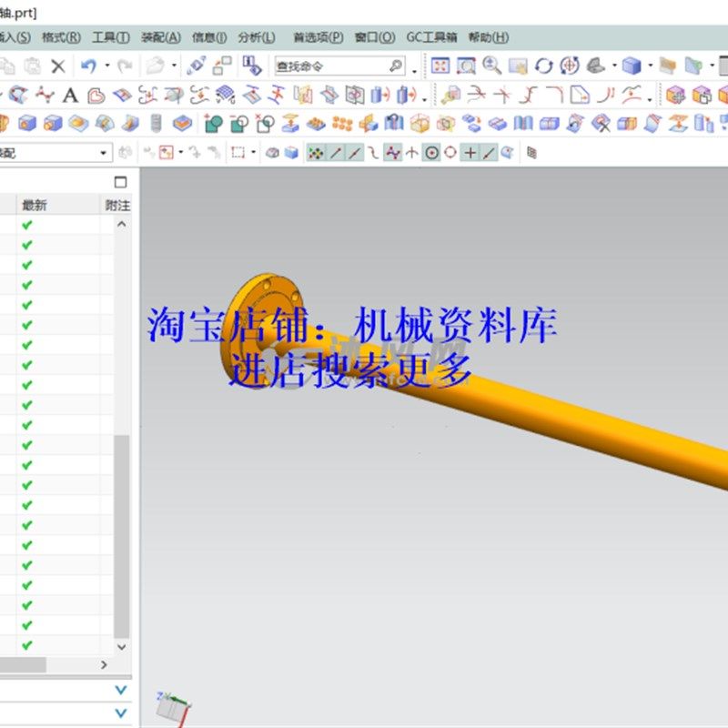Activate the Rotate view icon

tap(544, 66)
